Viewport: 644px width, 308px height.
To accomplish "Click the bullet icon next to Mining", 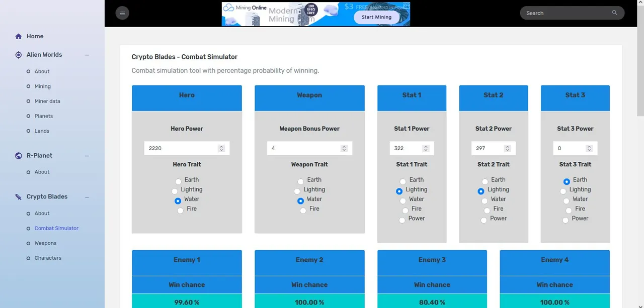I will pos(29,86).
